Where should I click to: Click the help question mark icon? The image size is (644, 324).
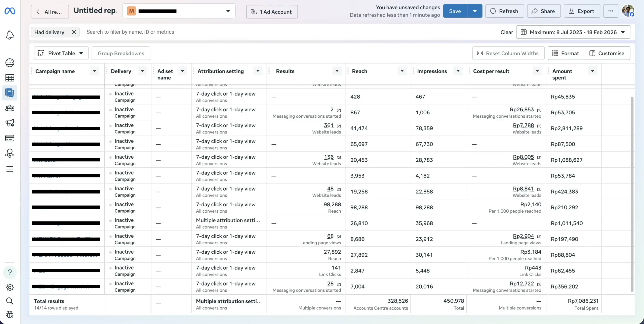point(10,272)
